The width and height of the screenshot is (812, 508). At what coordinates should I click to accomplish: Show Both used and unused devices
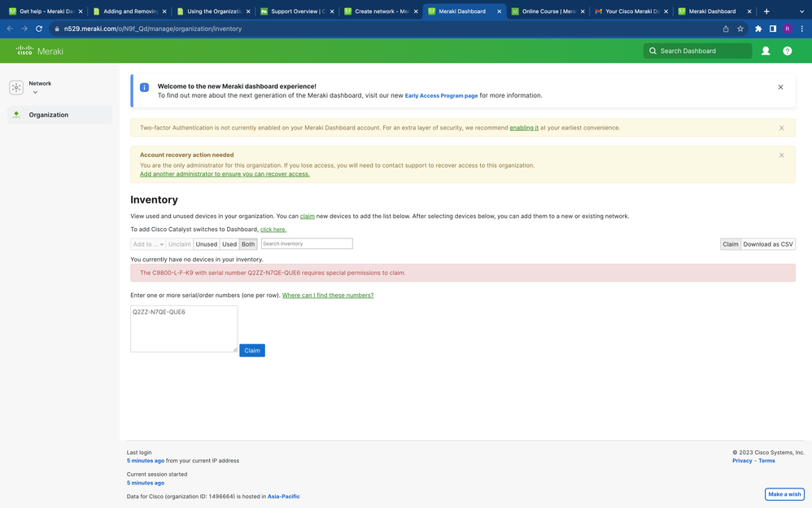(248, 244)
